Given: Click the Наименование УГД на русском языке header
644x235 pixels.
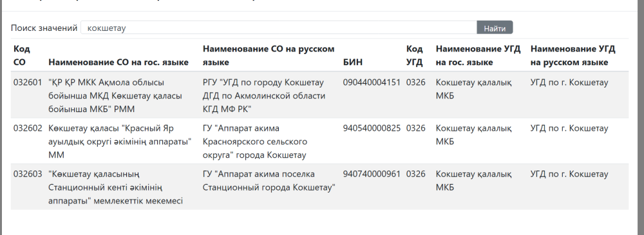Looking at the screenshot, I should coord(573,55).
